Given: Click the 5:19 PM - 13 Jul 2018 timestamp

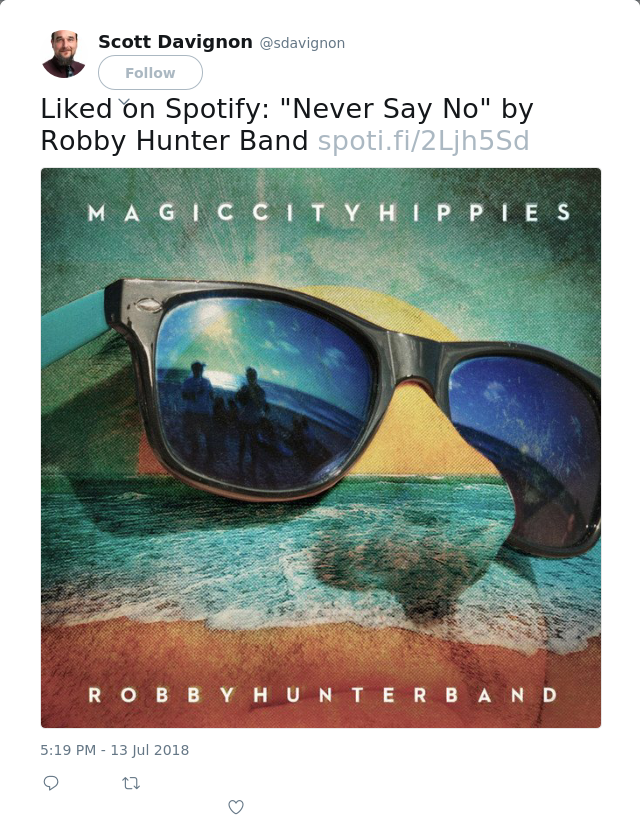Looking at the screenshot, I should pos(114,750).
